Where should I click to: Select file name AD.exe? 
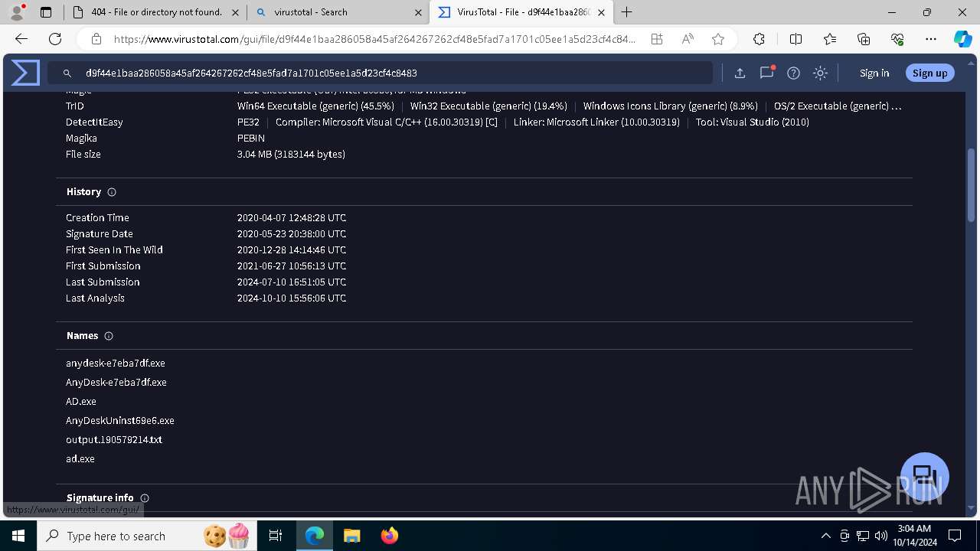tap(81, 402)
